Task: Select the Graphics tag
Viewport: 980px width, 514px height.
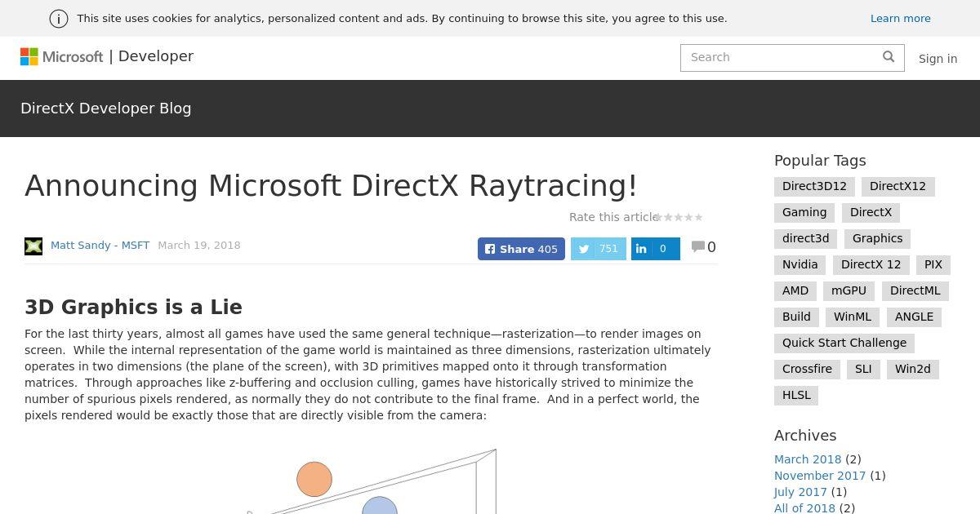Action: point(877,238)
